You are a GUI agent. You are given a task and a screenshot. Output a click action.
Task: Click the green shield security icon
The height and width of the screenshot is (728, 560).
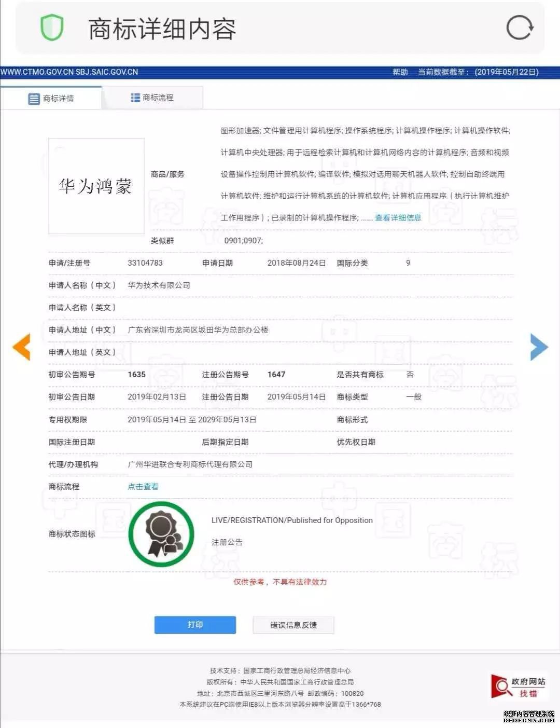coord(52,28)
